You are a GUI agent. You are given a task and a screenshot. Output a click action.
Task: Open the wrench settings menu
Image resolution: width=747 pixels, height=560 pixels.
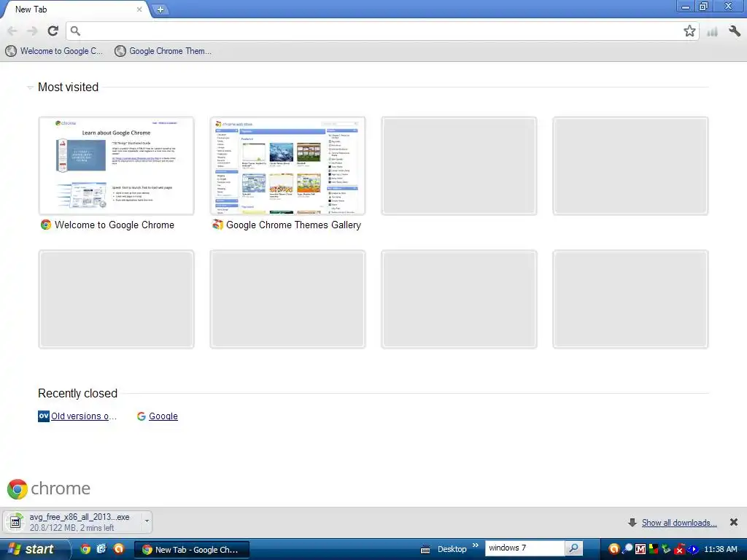(735, 31)
